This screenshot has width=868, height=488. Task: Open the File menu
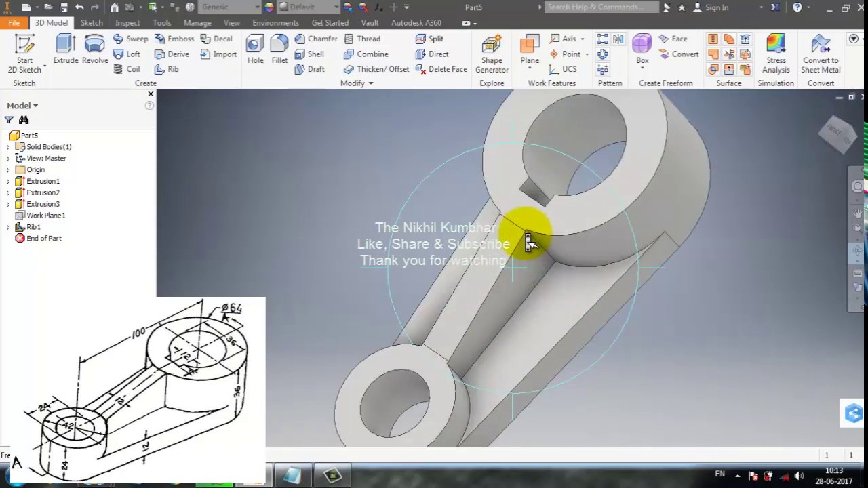point(14,22)
